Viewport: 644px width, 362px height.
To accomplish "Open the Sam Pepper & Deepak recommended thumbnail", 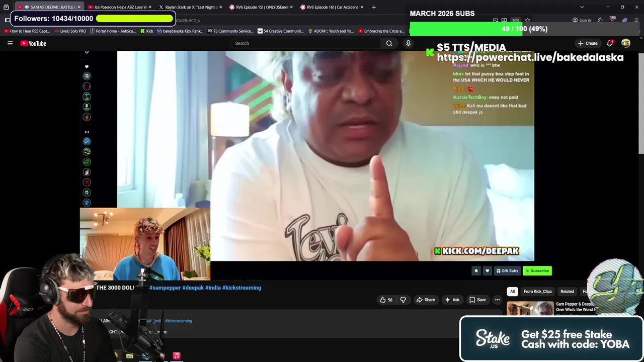I will (530, 308).
